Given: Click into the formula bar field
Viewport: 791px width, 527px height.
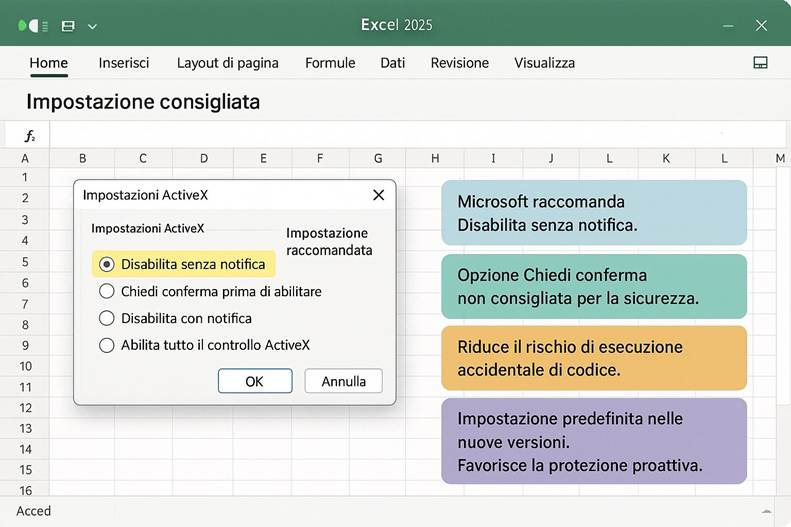Looking at the screenshot, I should [418, 135].
